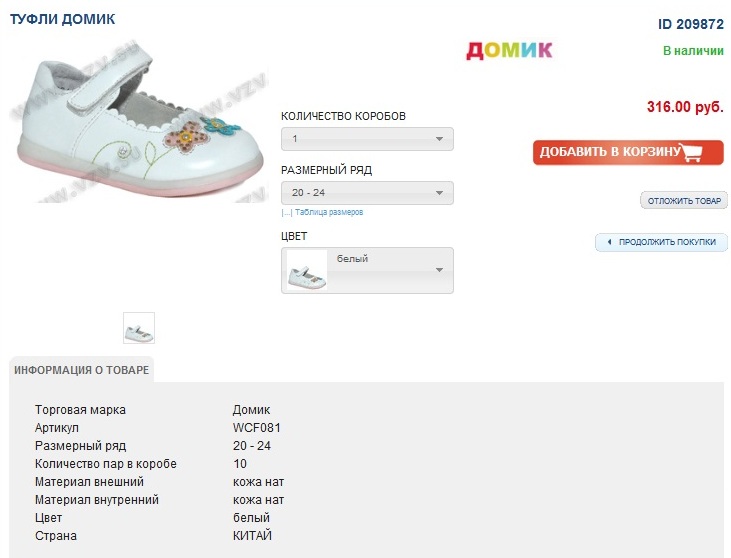Click the "Туфли Домик" product title
731x558 pixels.
(62, 19)
